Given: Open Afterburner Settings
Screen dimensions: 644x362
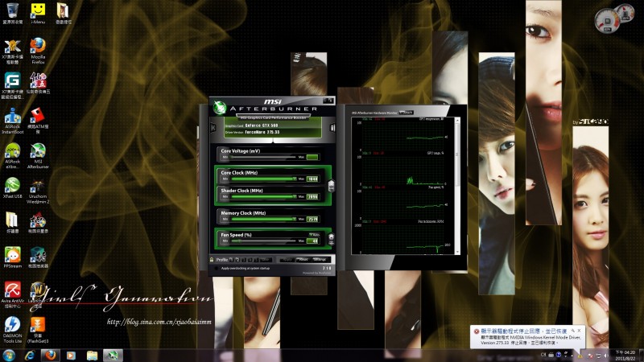Looking at the screenshot, I should (320, 260).
